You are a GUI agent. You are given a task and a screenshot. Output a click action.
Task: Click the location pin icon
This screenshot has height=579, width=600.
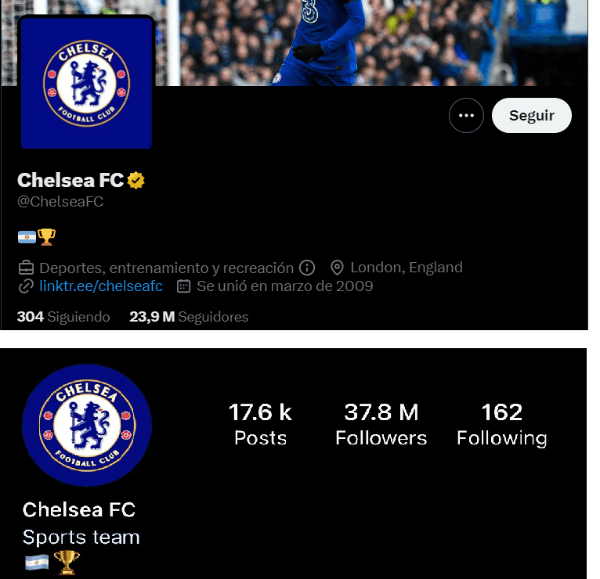coord(337,267)
